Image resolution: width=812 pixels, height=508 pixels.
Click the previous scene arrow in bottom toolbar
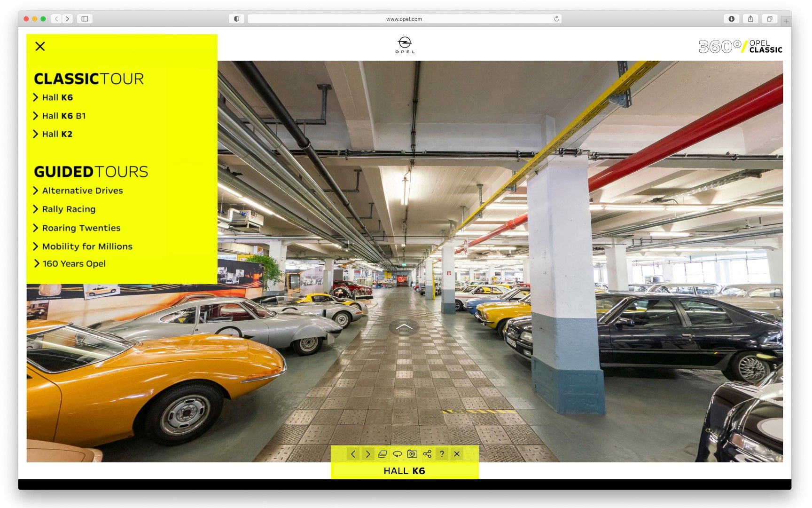(x=353, y=454)
